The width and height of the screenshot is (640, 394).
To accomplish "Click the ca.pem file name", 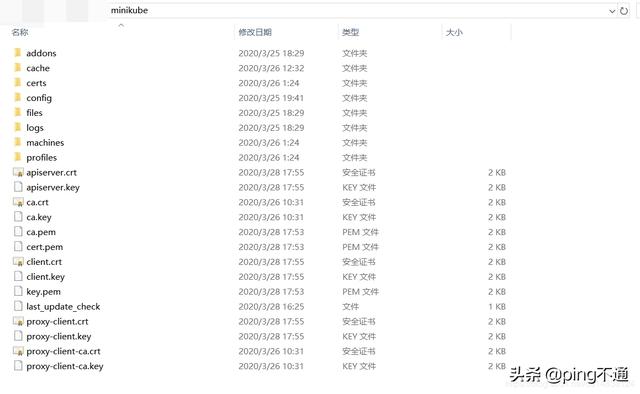I will [x=41, y=232].
